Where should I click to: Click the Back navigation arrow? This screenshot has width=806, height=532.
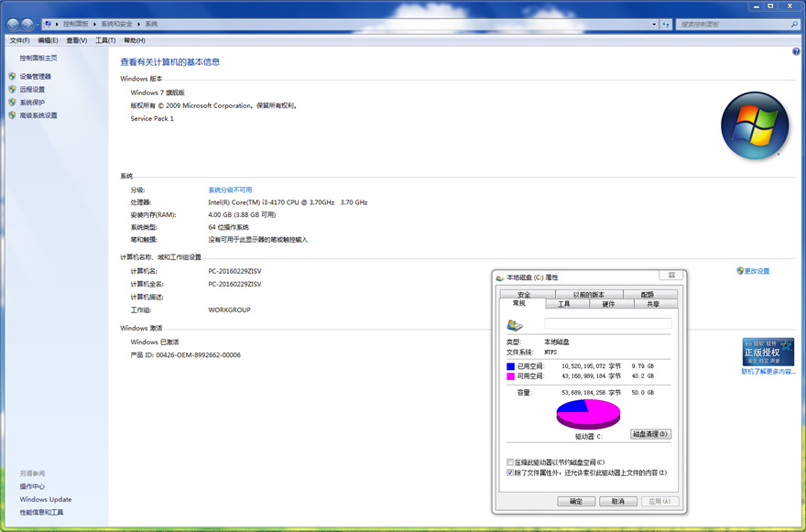(13, 24)
